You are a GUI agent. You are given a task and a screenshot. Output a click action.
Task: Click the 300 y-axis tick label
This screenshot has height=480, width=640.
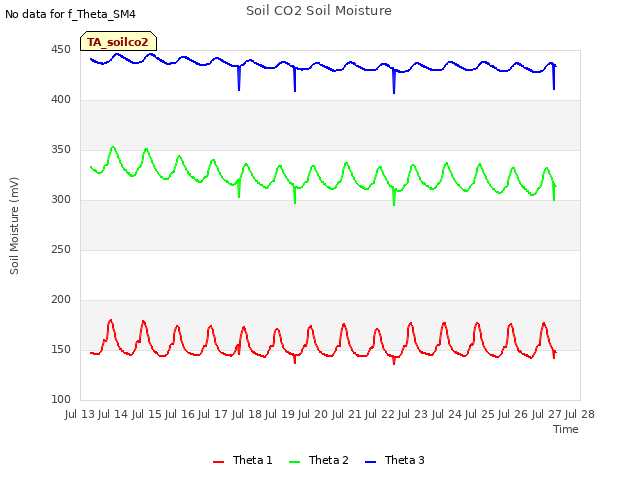(x=61, y=200)
